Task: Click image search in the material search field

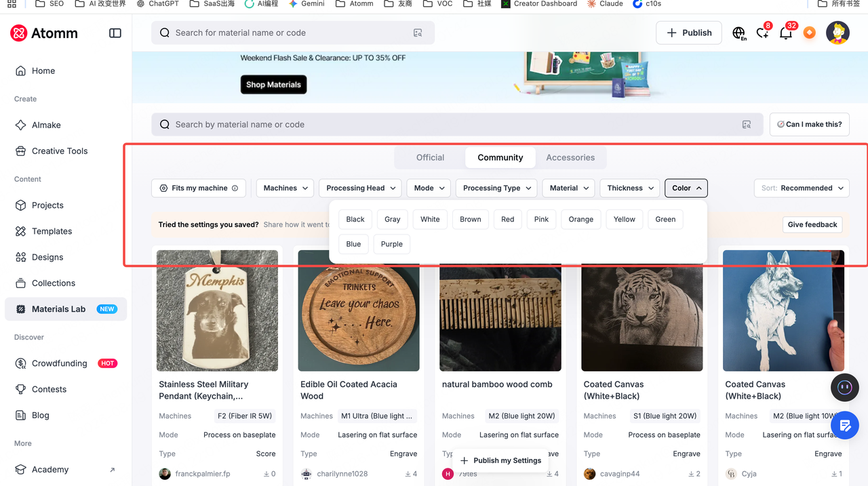Action: (x=747, y=125)
